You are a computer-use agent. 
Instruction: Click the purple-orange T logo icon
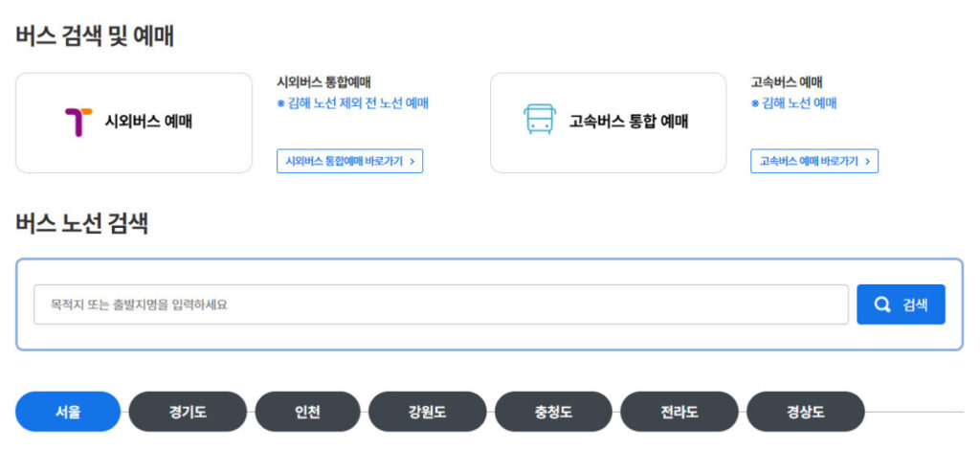tap(78, 123)
